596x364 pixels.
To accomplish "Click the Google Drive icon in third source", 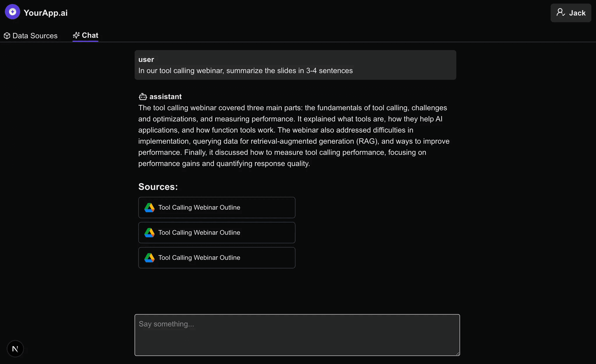I will [x=149, y=258].
